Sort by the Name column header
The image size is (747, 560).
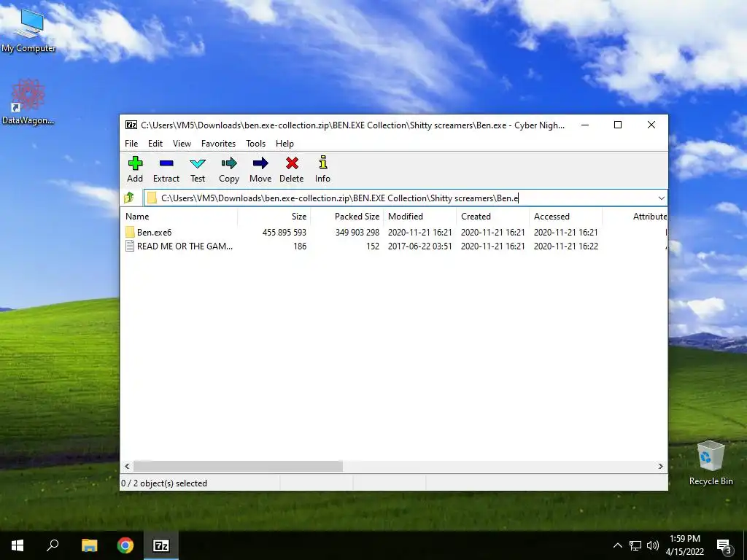pos(180,216)
